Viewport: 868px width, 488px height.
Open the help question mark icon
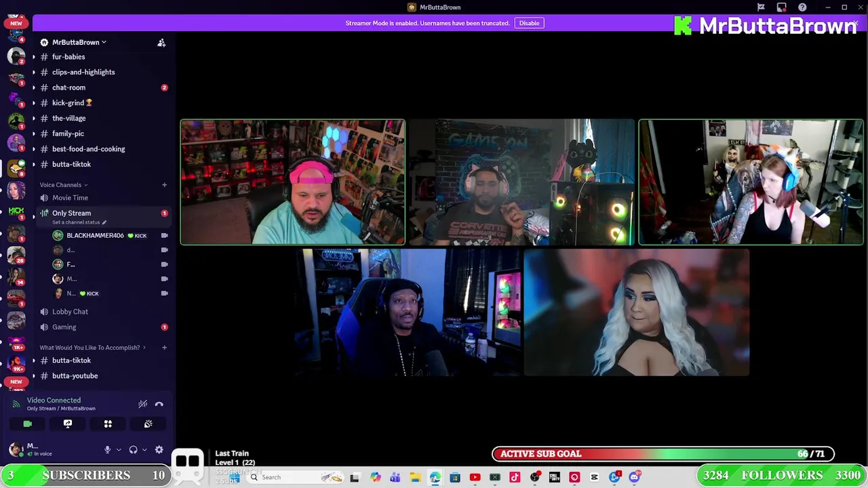[x=802, y=7]
